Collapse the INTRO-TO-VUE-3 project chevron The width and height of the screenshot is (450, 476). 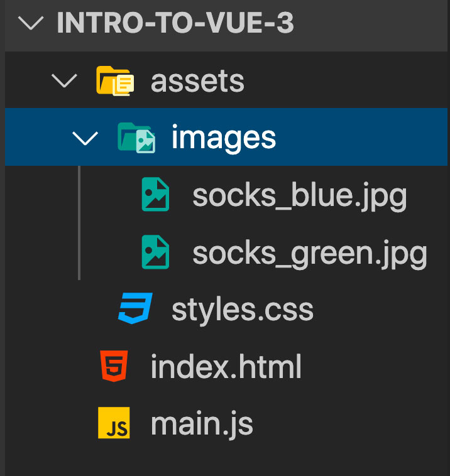point(31,23)
